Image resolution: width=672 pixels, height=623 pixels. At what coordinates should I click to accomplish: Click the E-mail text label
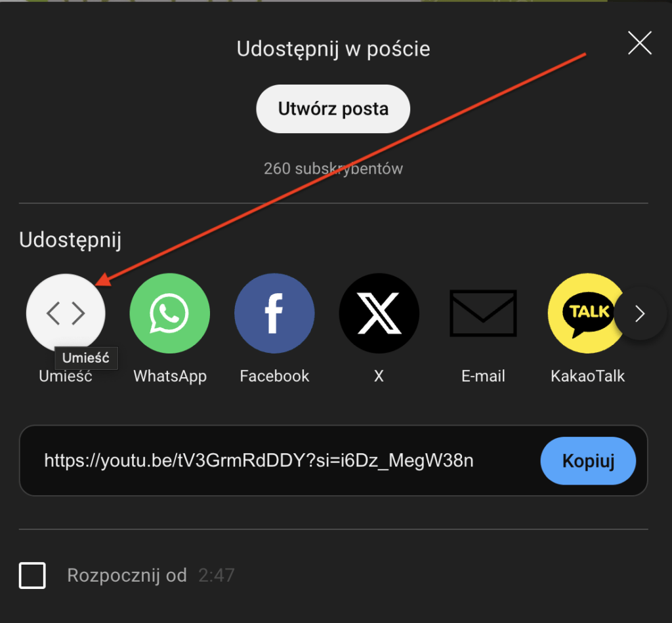tap(483, 376)
